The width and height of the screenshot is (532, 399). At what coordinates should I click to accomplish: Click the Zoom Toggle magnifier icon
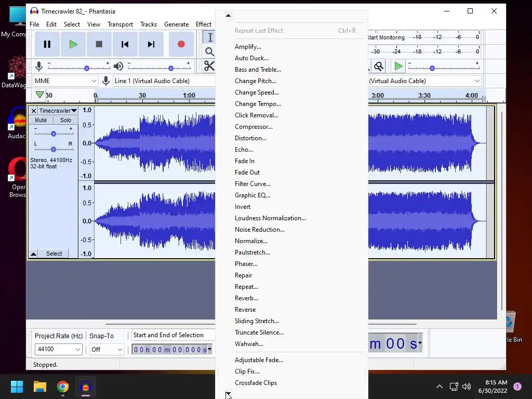pyautogui.click(x=379, y=66)
